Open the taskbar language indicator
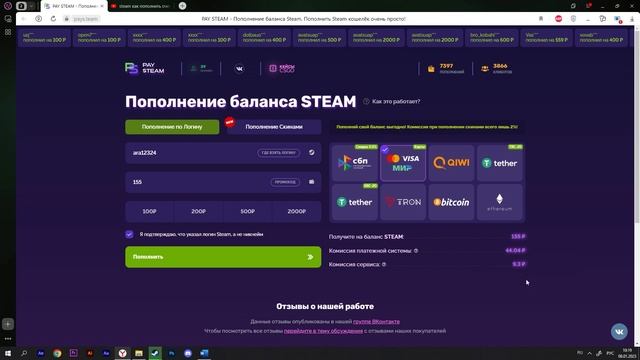 click(610, 353)
